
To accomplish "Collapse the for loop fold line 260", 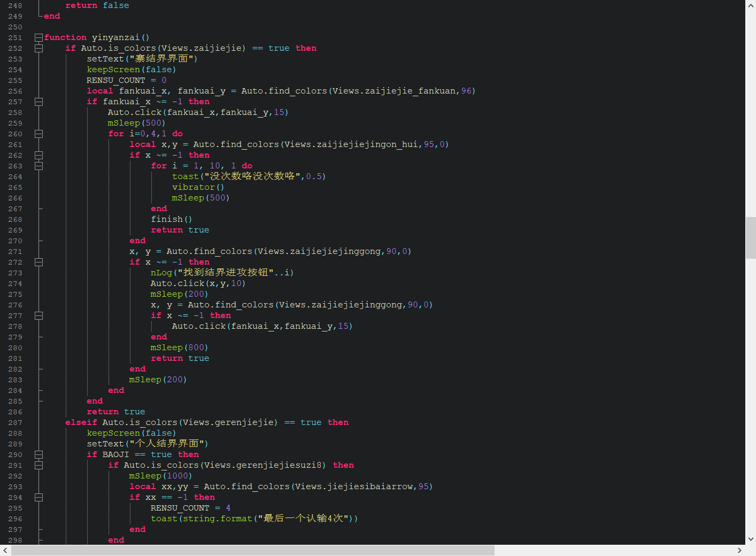I will pyautogui.click(x=38, y=134).
